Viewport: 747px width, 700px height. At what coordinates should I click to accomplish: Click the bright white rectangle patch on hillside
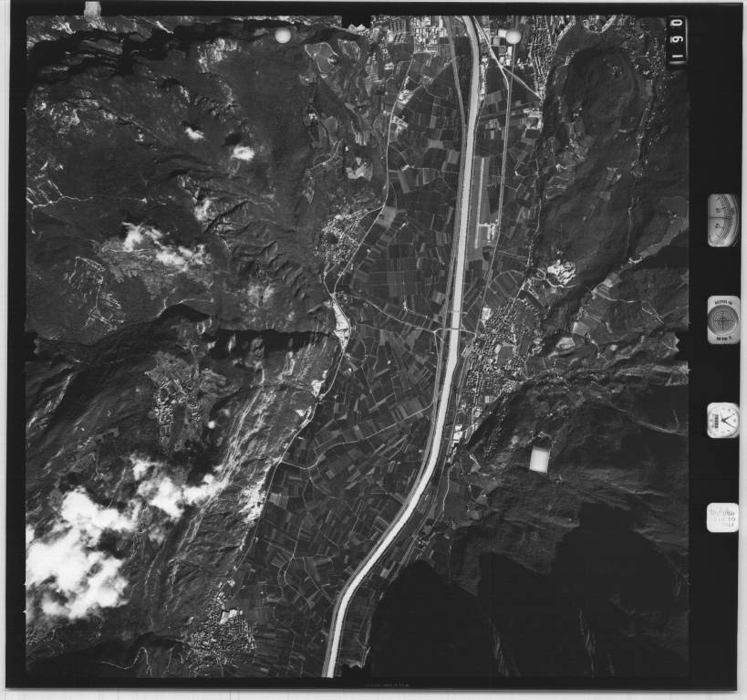point(539,458)
